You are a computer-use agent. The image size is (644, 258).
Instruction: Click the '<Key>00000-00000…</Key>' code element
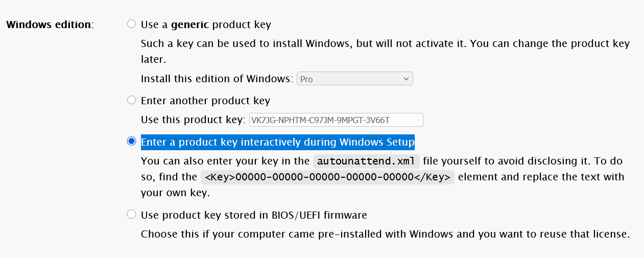click(x=327, y=177)
